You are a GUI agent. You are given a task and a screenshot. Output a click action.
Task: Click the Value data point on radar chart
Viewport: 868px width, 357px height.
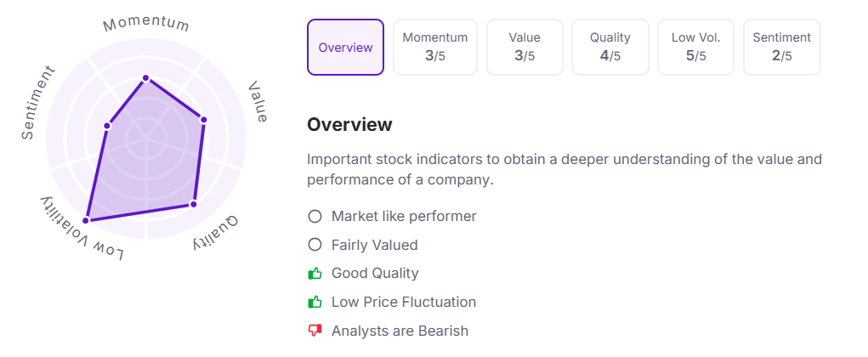point(204,119)
